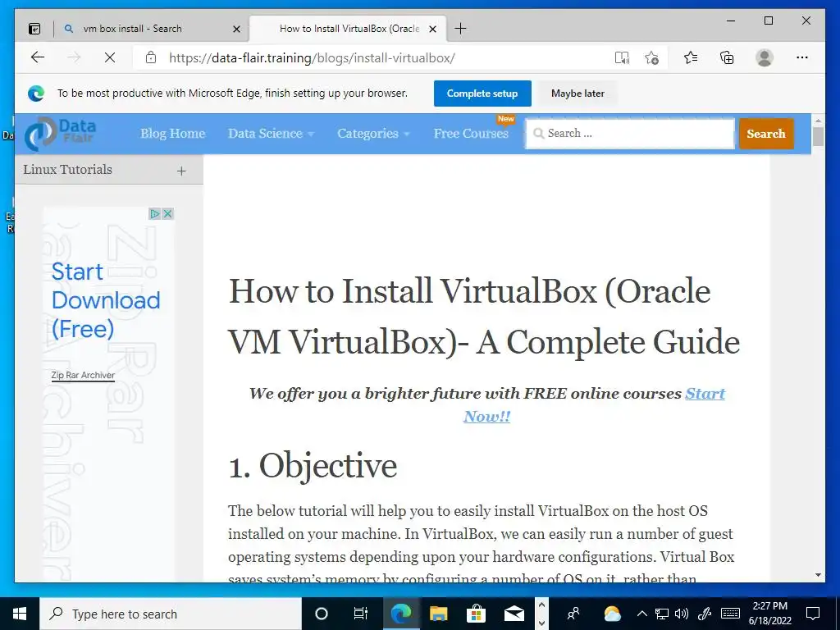The image size is (840, 630).
Task: Open Task View in taskbar
Action: coord(361,614)
